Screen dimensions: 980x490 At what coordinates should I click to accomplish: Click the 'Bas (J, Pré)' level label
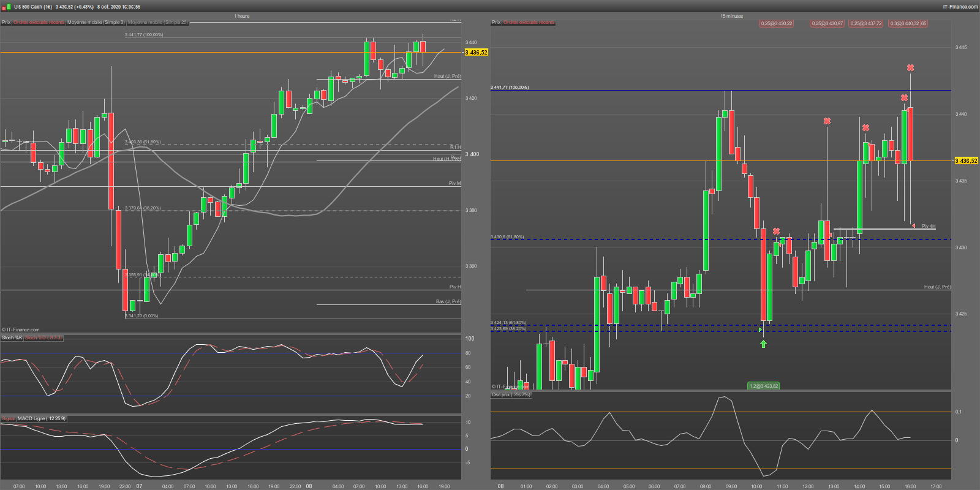[x=448, y=301]
